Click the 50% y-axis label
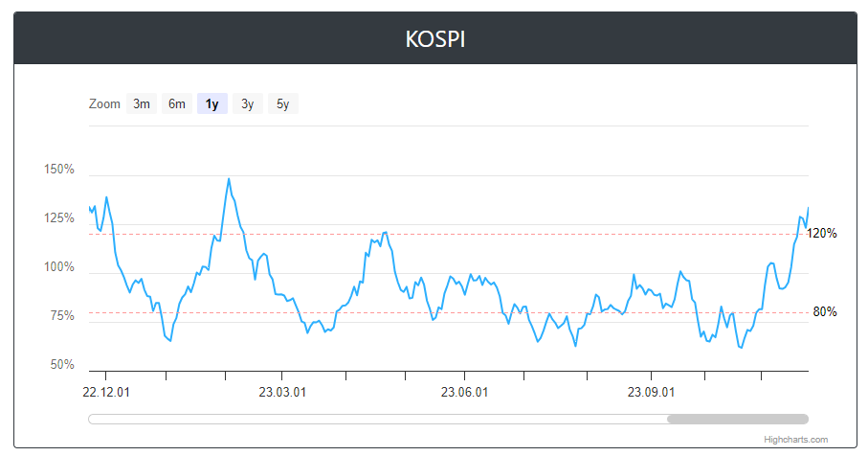 pyautogui.click(x=62, y=365)
